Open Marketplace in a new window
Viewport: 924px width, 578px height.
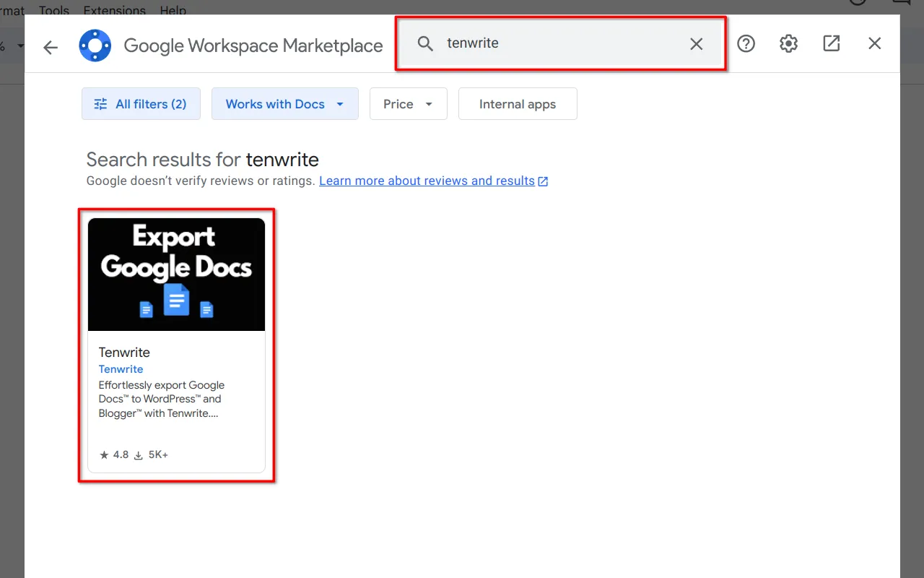coord(831,43)
